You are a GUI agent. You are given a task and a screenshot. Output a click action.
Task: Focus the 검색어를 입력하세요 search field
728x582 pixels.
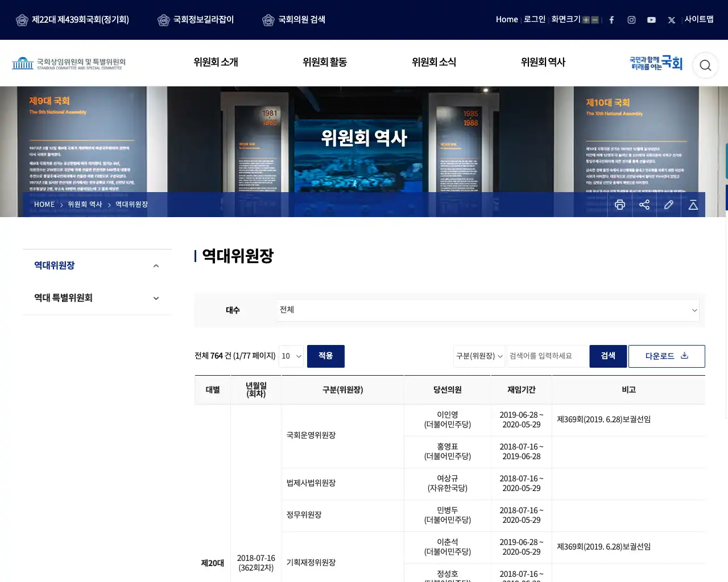[548, 356]
